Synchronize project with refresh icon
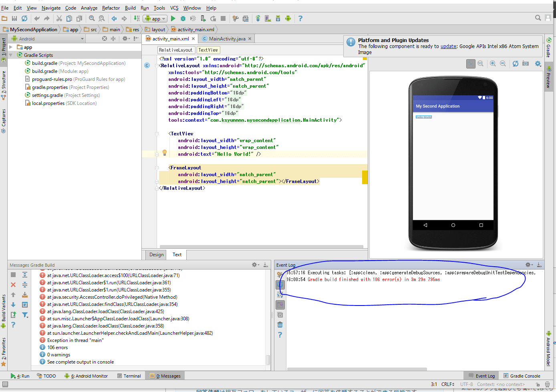The image size is (556, 392). [x=24, y=18]
